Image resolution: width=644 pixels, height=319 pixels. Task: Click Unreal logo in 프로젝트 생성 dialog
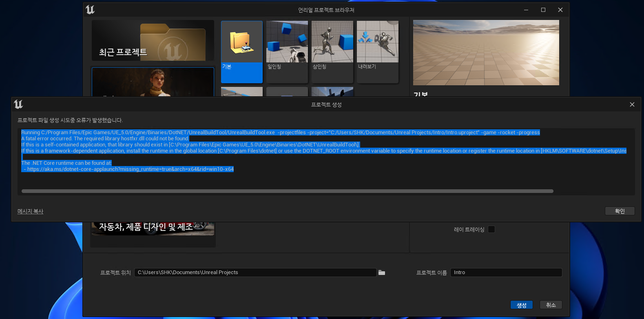pyautogui.click(x=18, y=104)
